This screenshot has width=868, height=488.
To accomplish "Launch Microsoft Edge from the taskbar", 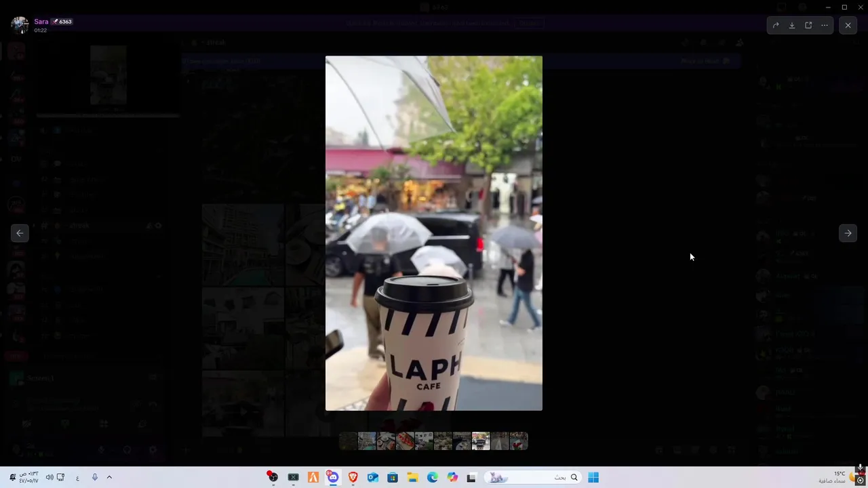I will (433, 477).
